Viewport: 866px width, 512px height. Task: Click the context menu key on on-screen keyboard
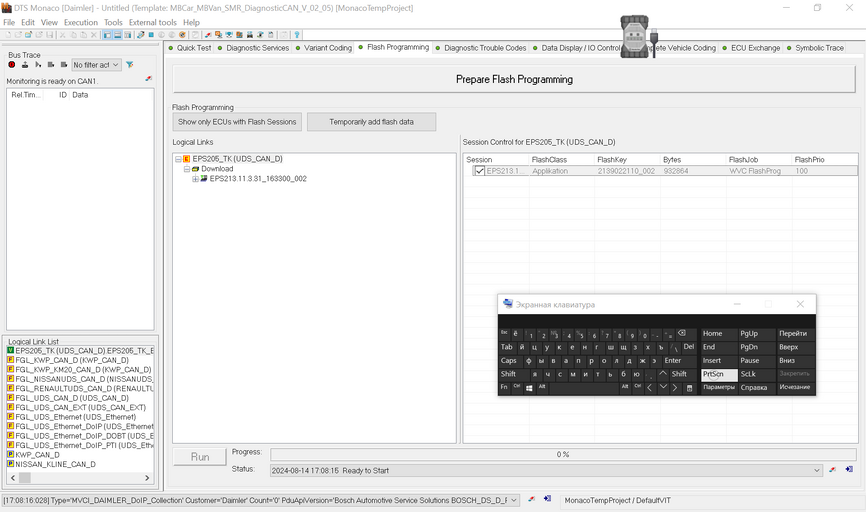(x=689, y=388)
